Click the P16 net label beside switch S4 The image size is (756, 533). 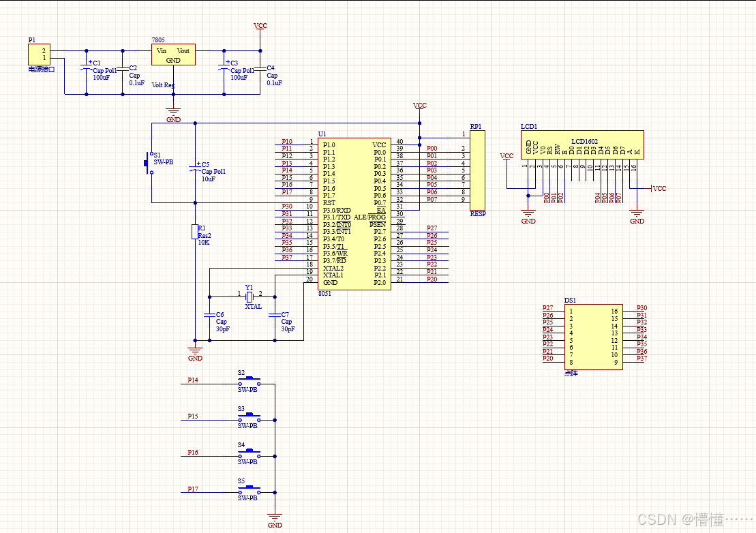point(192,452)
